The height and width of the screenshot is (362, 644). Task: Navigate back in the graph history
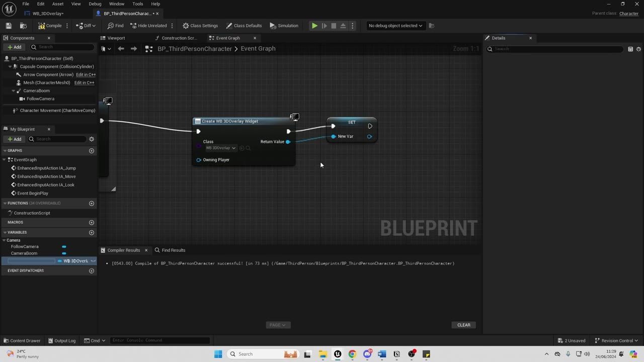(121, 49)
